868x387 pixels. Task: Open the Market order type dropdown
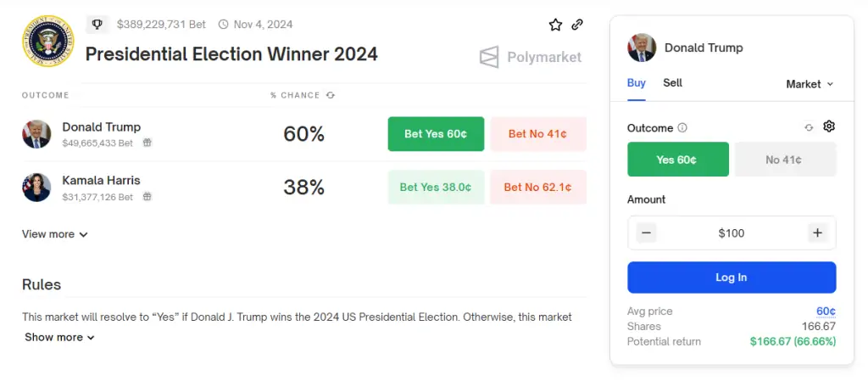[x=810, y=84]
